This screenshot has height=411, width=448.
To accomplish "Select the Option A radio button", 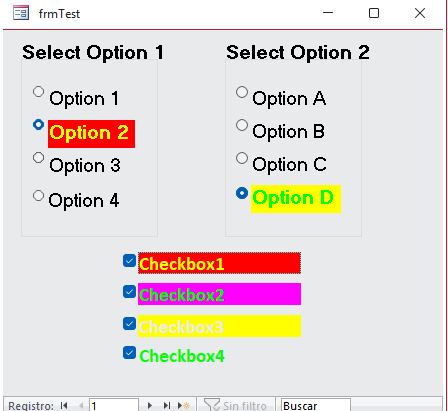I will (x=242, y=92).
